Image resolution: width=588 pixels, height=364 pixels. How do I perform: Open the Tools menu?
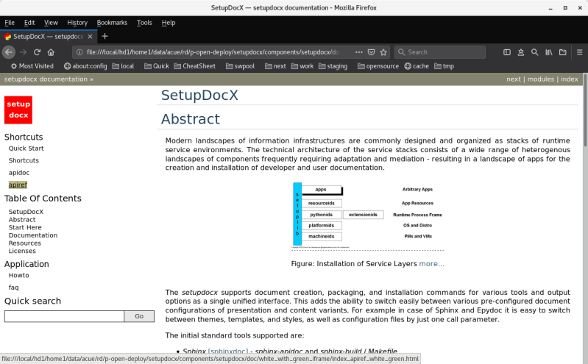(x=144, y=23)
